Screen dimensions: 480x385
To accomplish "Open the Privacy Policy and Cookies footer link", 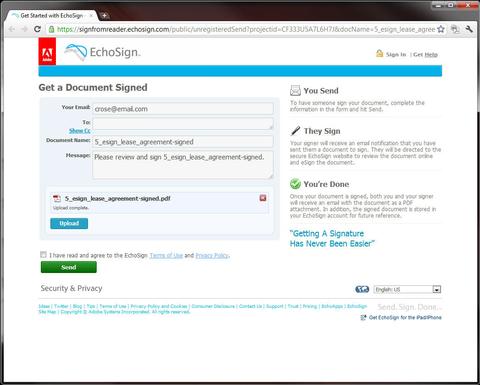I will [x=159, y=306].
